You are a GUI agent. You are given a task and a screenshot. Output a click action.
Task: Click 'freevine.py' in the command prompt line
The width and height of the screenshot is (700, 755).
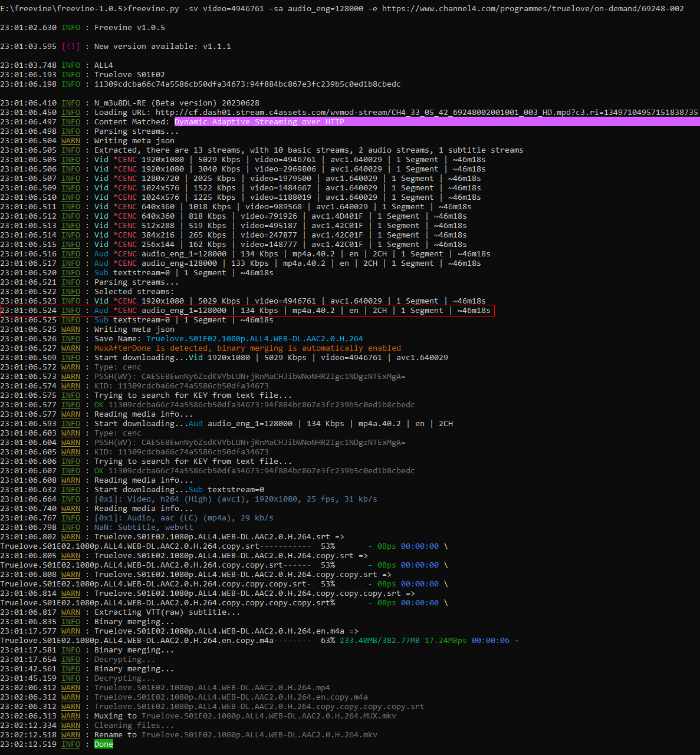coord(153,9)
